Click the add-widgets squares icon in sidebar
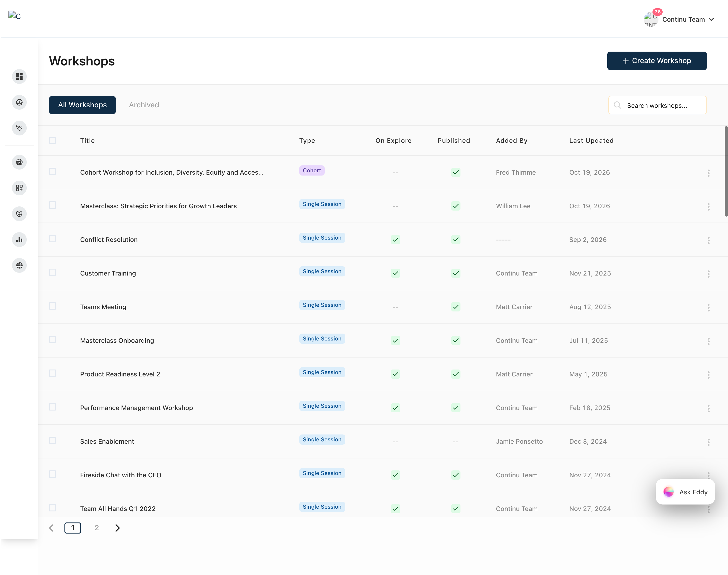 pos(19,188)
